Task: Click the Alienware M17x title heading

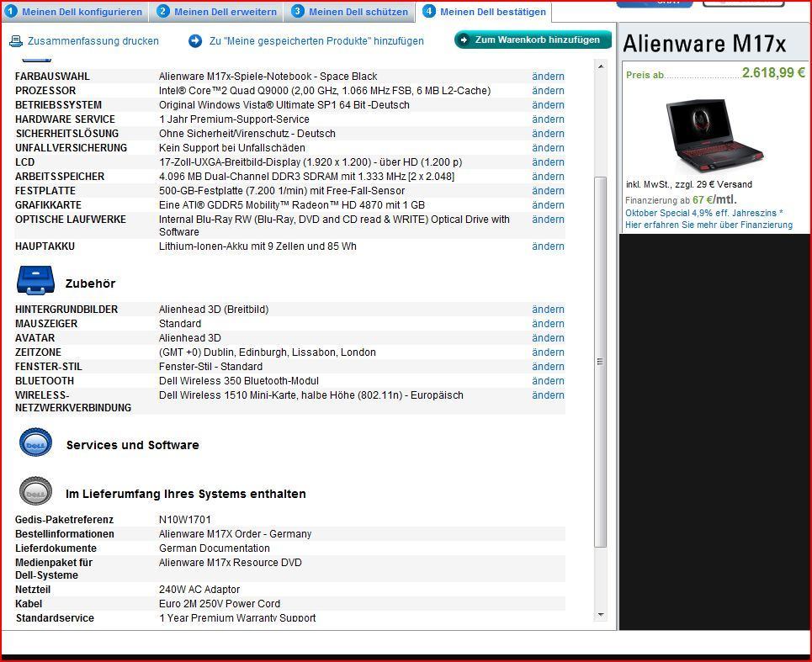Action: (x=704, y=43)
